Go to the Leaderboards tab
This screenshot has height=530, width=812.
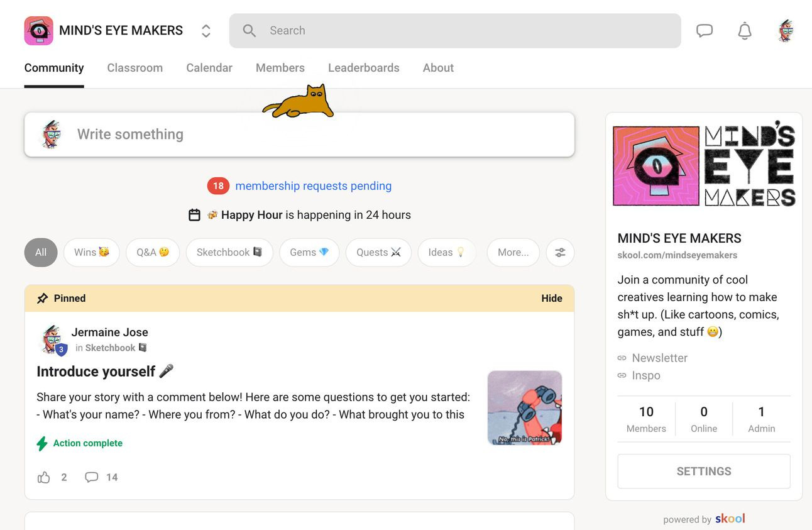364,68
